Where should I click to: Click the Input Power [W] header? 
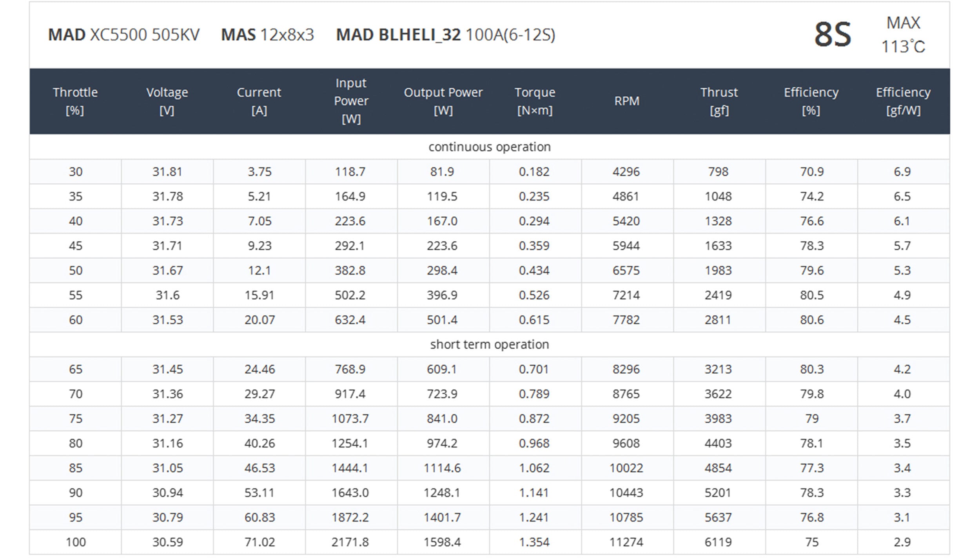click(351, 101)
